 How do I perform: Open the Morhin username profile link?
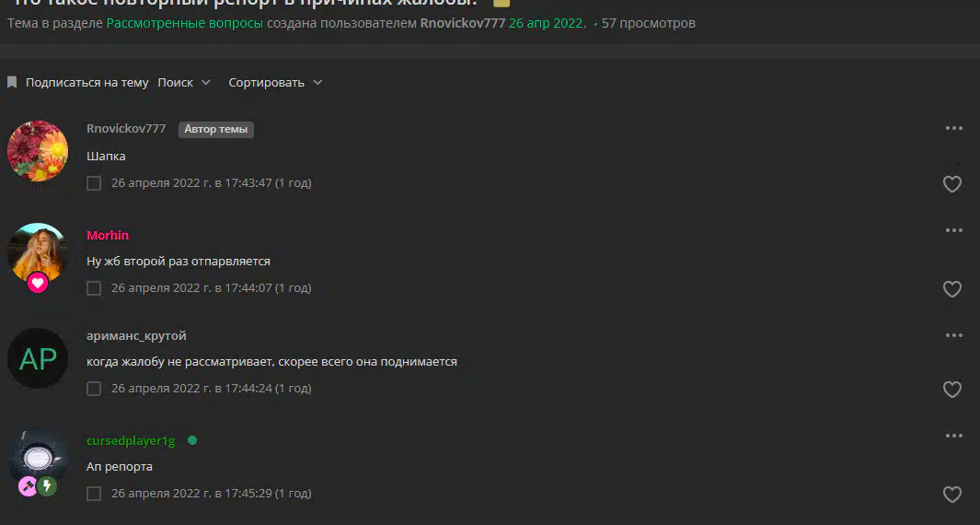click(x=108, y=235)
